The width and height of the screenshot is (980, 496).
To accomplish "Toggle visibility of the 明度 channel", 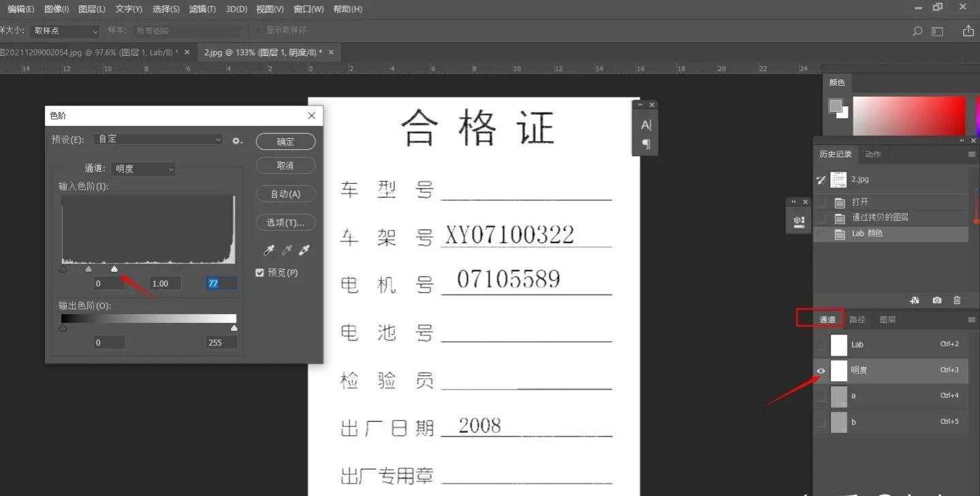I will coord(821,371).
